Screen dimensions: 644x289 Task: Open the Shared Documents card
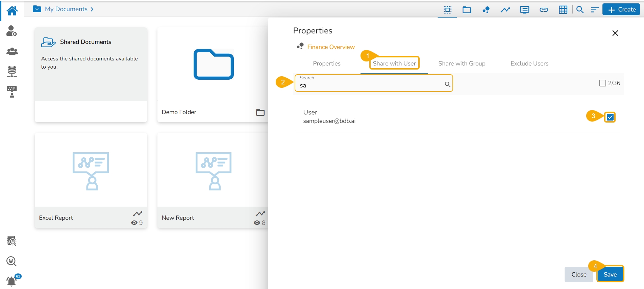click(91, 75)
